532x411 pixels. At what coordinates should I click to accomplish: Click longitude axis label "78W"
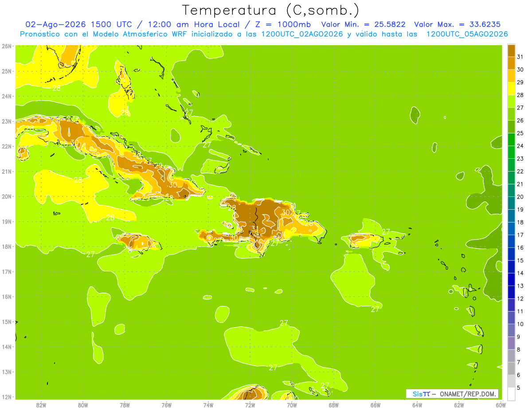pyautogui.click(x=125, y=405)
